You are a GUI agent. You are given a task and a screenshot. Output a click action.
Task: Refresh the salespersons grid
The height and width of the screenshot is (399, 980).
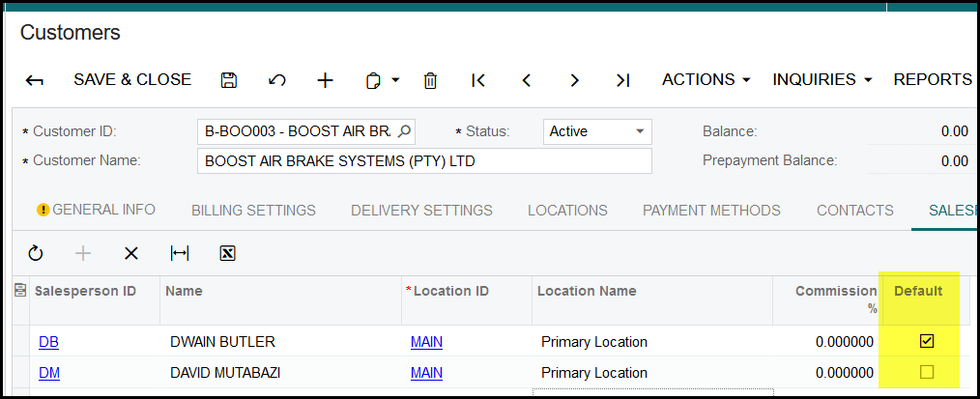[36, 253]
